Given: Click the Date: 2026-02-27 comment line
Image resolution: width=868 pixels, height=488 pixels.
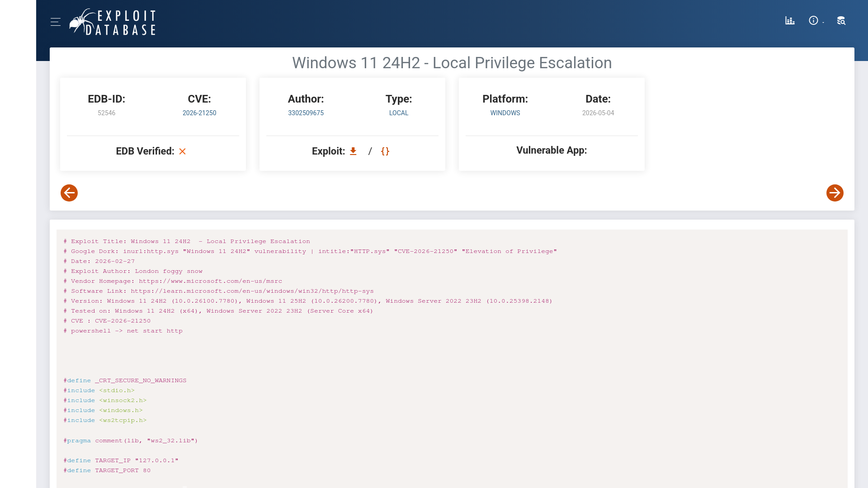Looking at the screenshot, I should point(99,261).
